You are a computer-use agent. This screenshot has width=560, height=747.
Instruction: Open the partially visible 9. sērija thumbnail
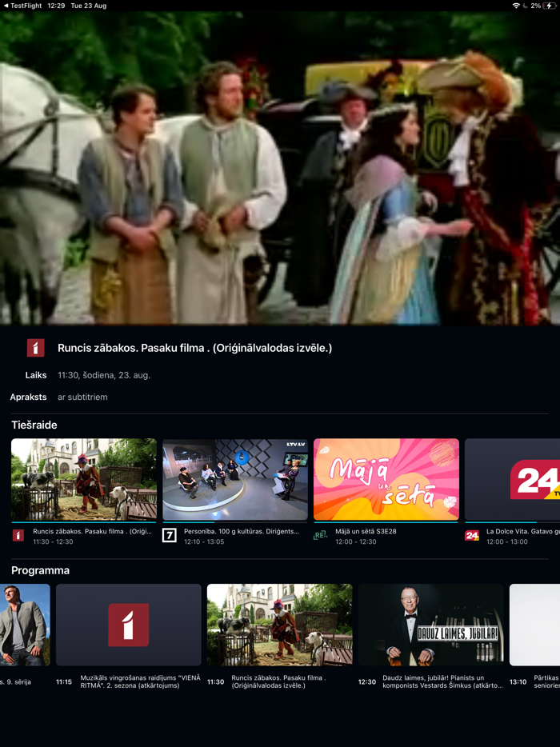pyautogui.click(x=25, y=625)
